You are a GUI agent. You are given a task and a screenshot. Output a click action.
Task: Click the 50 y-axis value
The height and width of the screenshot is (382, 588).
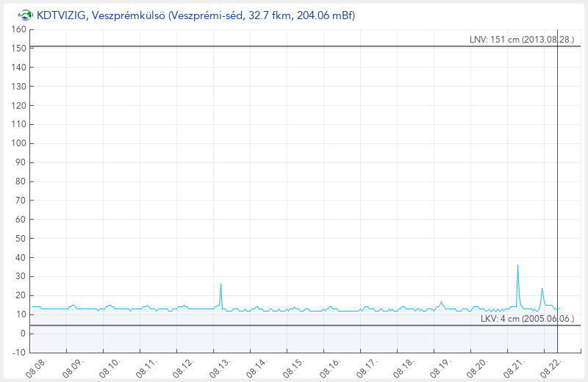coord(21,239)
